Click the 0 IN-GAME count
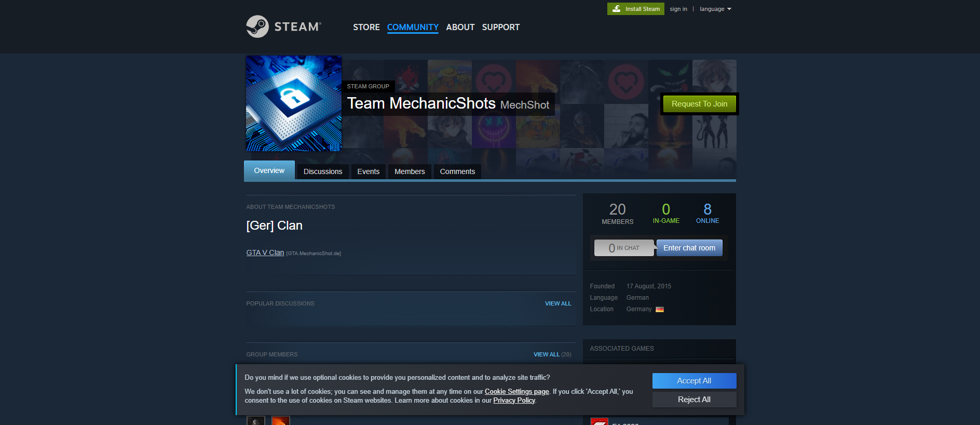 click(666, 213)
